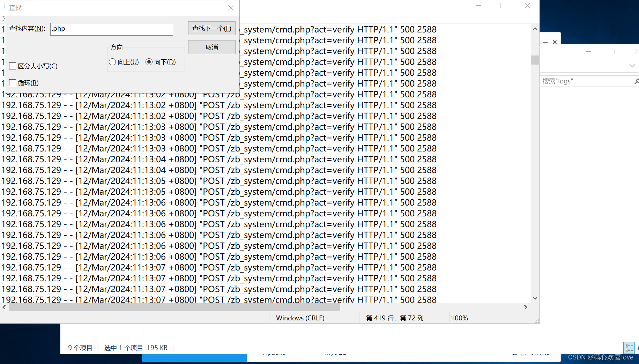Click the 9 个项目 status text in Explorer
The height and width of the screenshot is (364, 639).
click(80, 348)
